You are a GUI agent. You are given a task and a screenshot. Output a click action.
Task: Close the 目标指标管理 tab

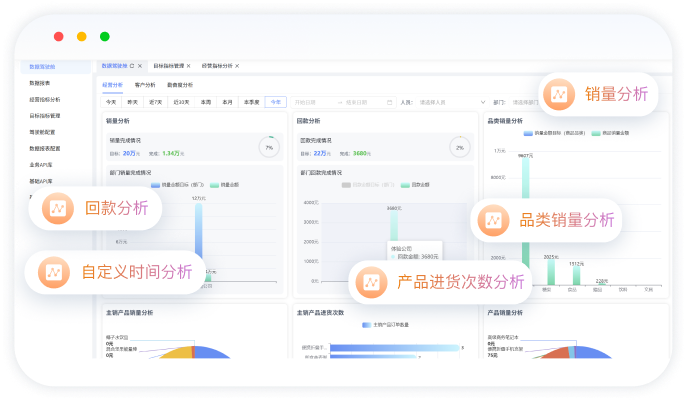[188, 66]
